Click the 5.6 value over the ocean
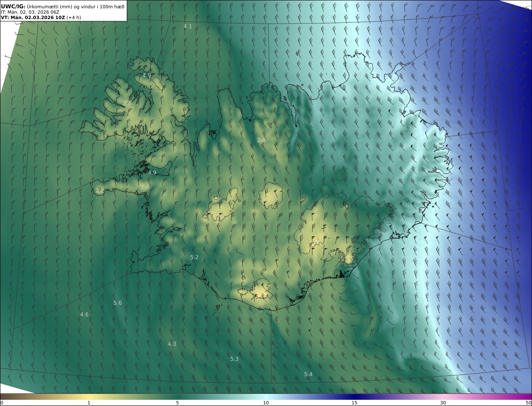This screenshot has height=406, width=532. (x=118, y=303)
